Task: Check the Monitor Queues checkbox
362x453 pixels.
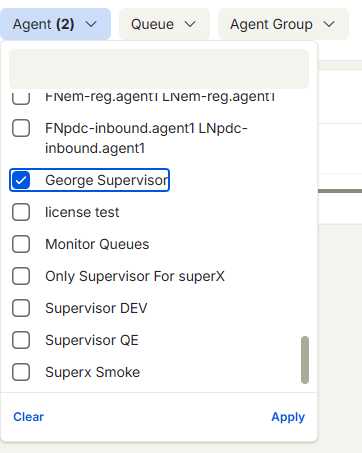Action: [21, 244]
